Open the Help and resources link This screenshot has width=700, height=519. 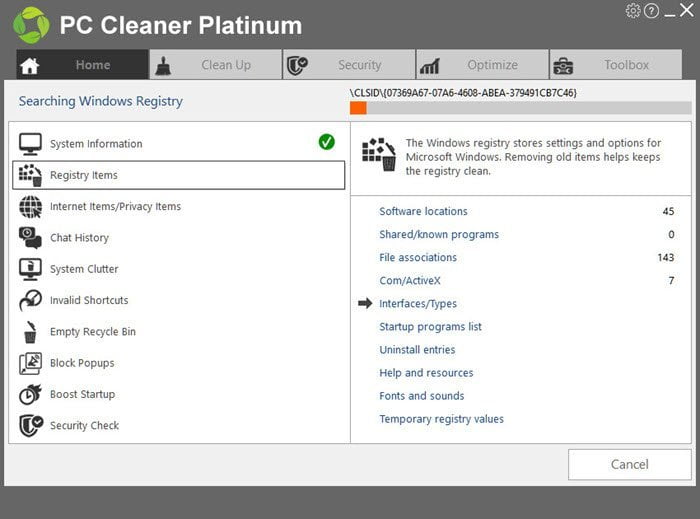(x=426, y=373)
